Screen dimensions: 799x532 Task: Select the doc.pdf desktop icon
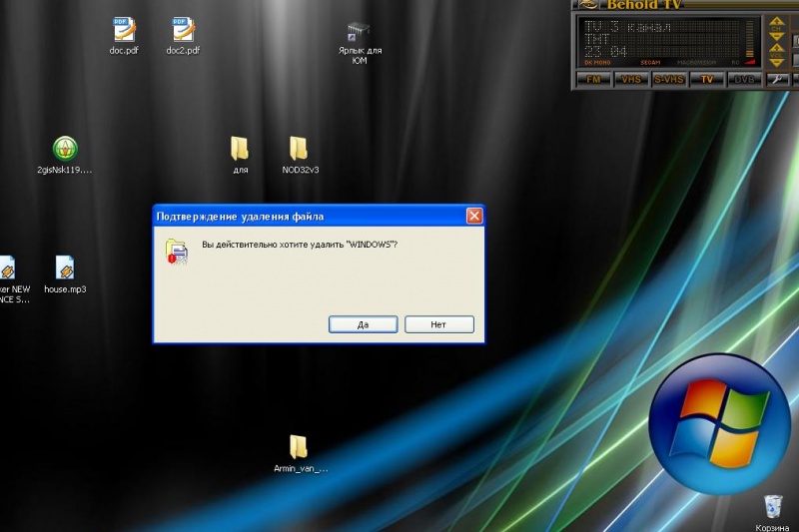click(x=124, y=36)
